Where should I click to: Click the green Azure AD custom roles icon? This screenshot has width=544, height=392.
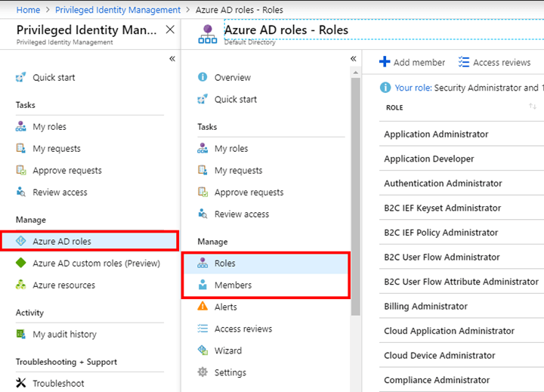(x=21, y=263)
